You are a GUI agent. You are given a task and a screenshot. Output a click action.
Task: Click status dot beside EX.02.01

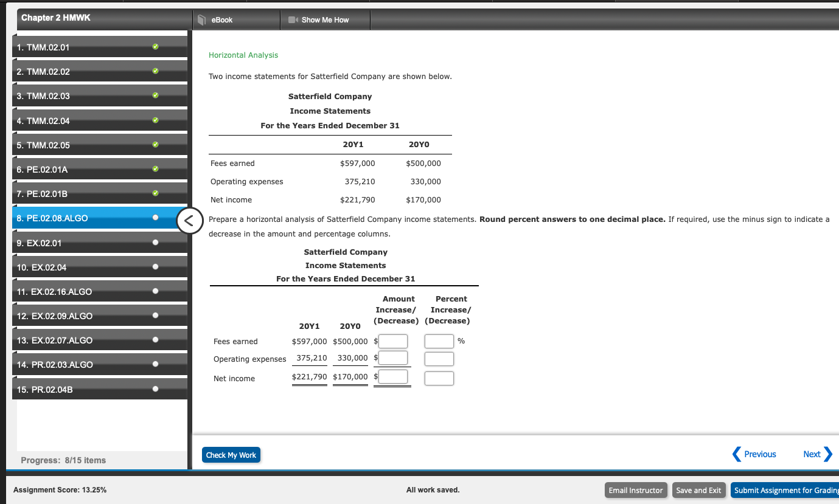[156, 243]
